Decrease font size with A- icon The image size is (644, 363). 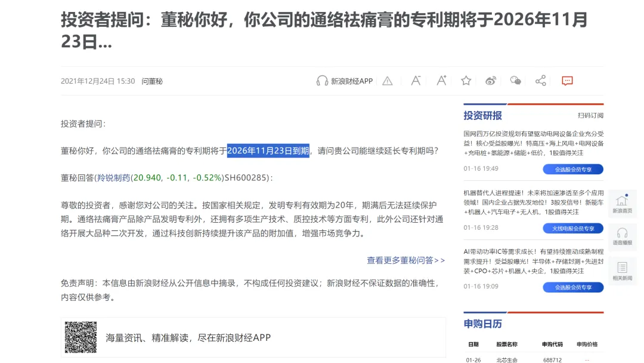point(416,81)
